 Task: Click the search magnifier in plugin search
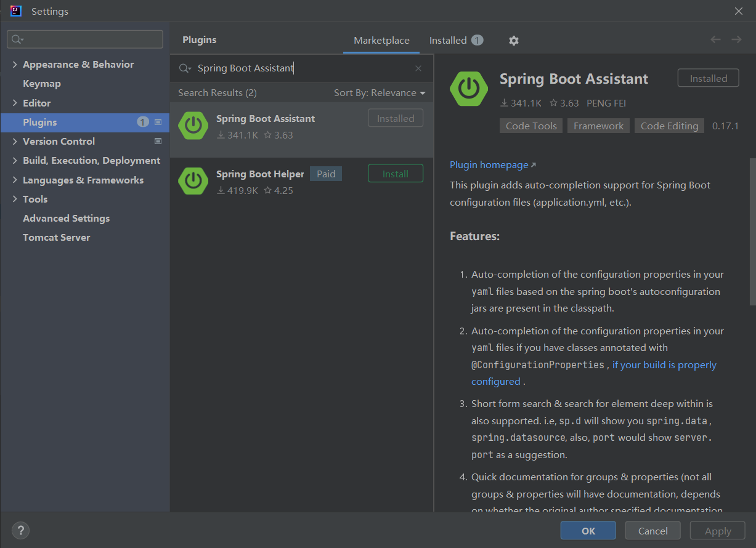coord(185,68)
